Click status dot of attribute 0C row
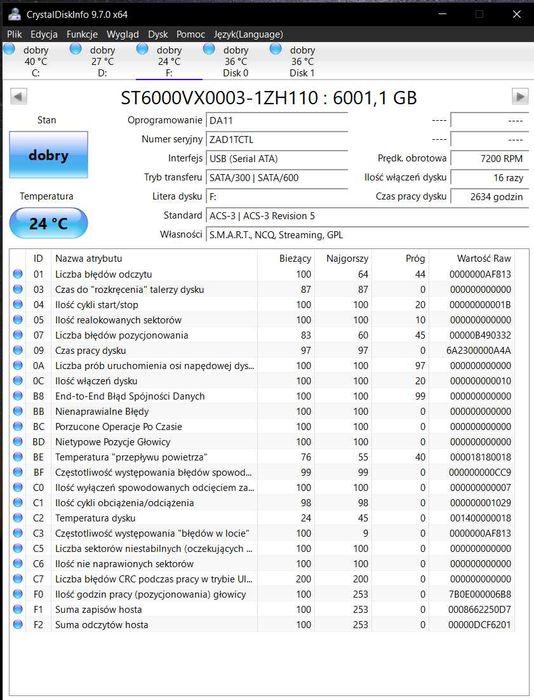Image resolution: width=534 pixels, height=700 pixels. 18,381
